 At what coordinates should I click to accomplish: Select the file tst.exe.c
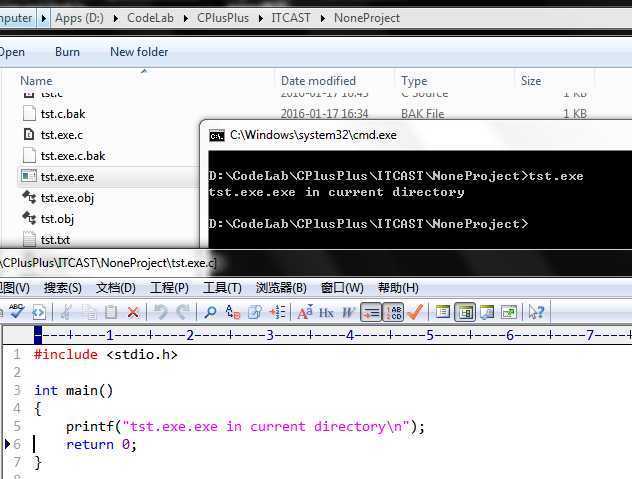[62, 135]
